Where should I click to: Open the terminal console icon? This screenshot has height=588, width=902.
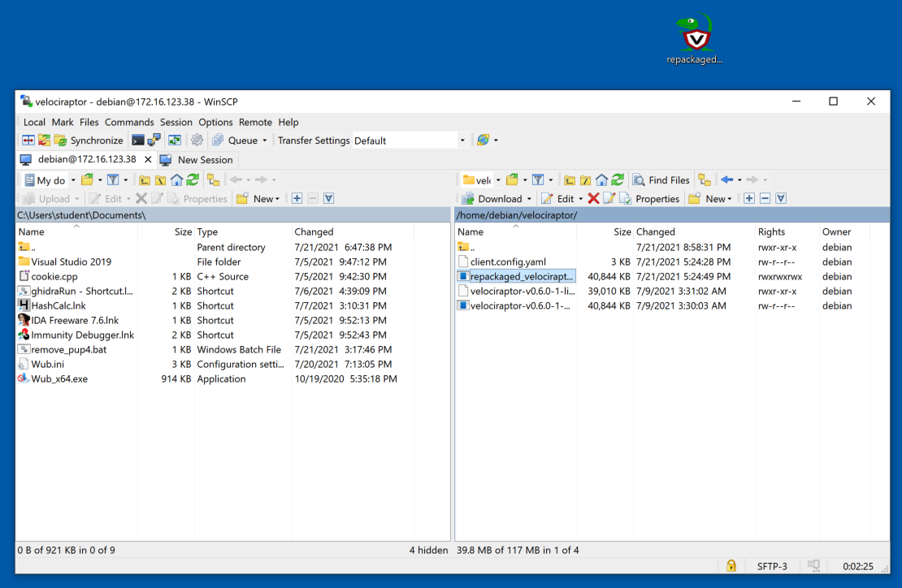[138, 141]
